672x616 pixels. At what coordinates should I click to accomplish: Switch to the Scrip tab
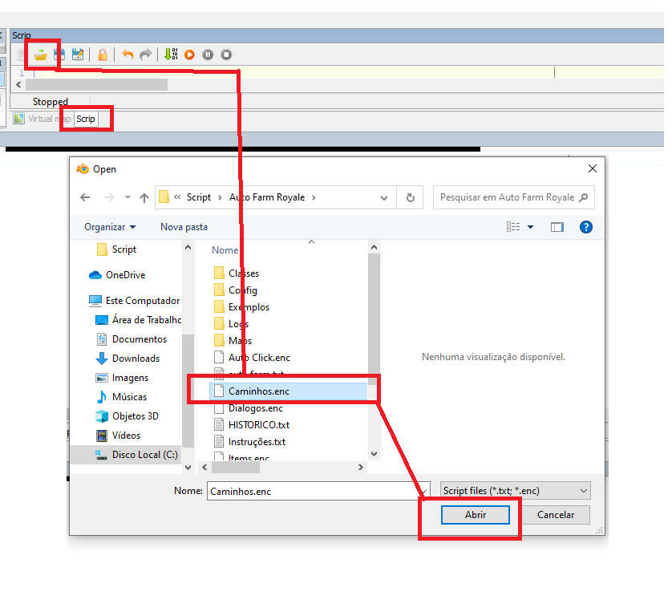86,119
